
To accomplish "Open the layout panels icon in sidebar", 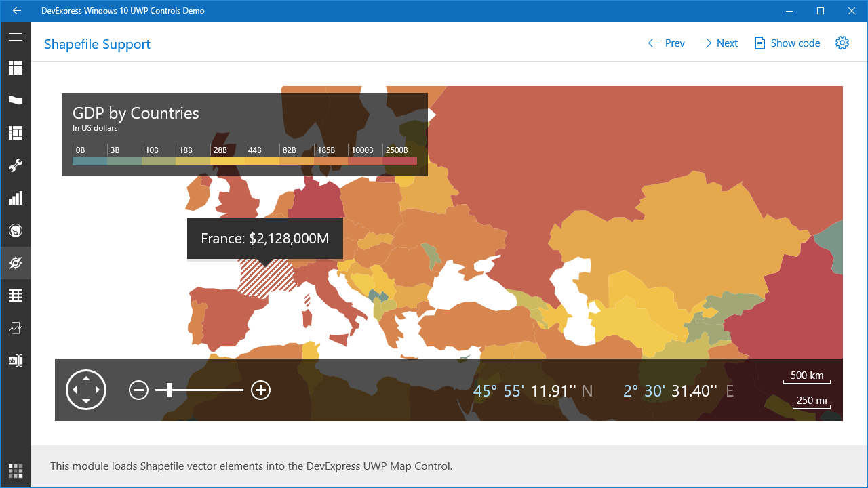I will pos(15,133).
